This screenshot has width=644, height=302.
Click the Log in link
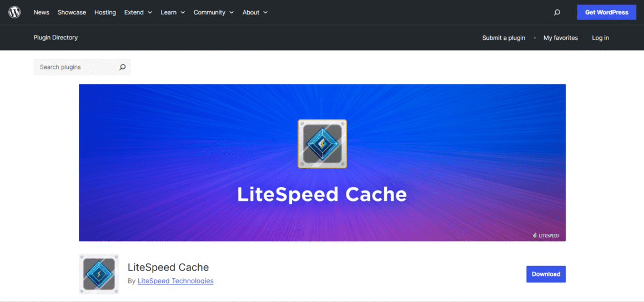click(x=601, y=38)
